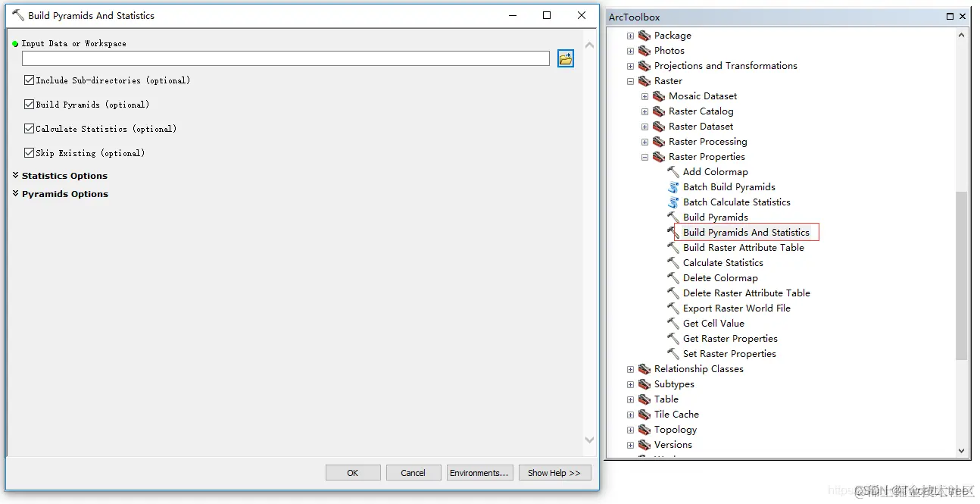Screen dimensions: 980x504
Task: Expand the Table toolbox node
Action: tap(630, 399)
